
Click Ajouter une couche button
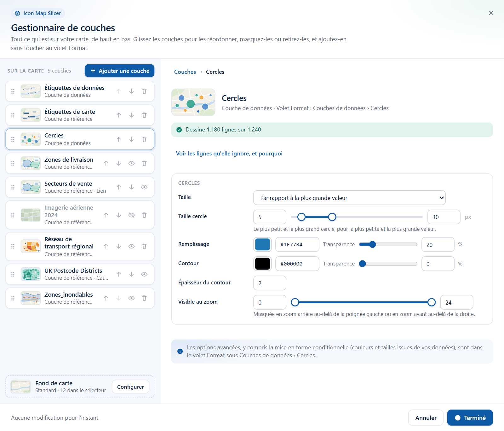119,71
